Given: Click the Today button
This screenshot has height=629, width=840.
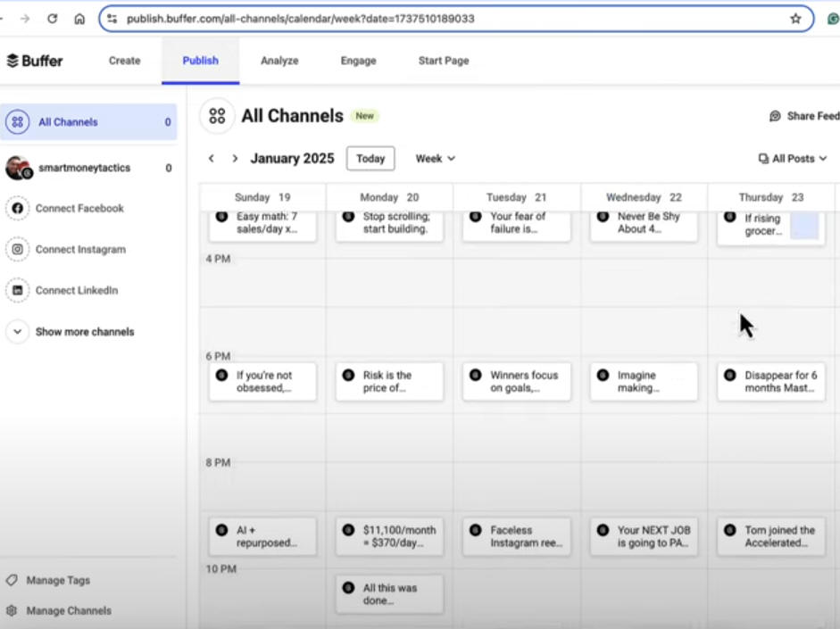Looking at the screenshot, I should coord(370,159).
